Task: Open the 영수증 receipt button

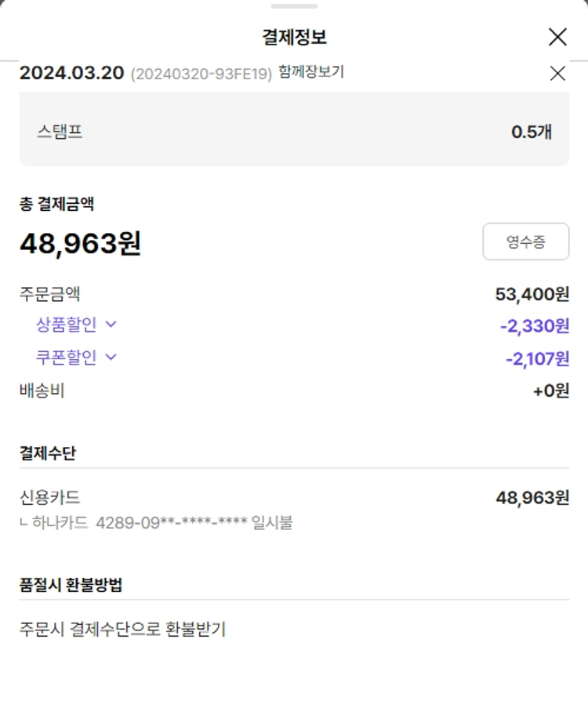Action: (x=525, y=242)
